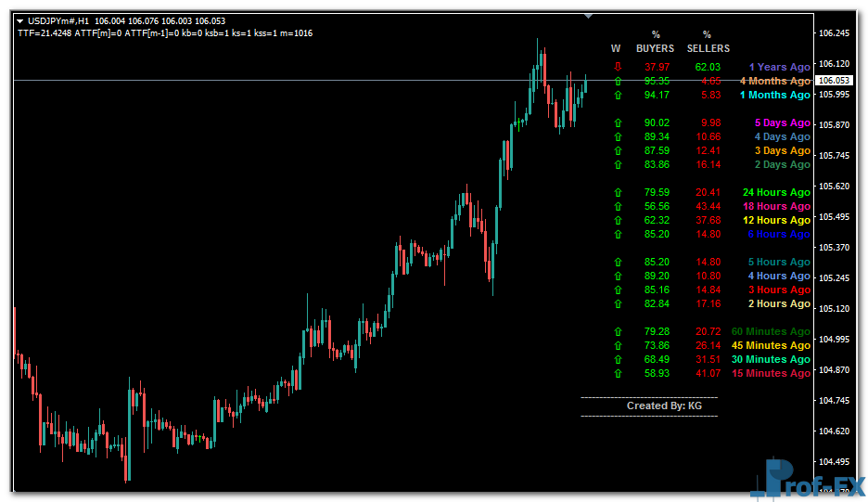Click the green up arrow for 24 Hours Ago

pos(616,192)
